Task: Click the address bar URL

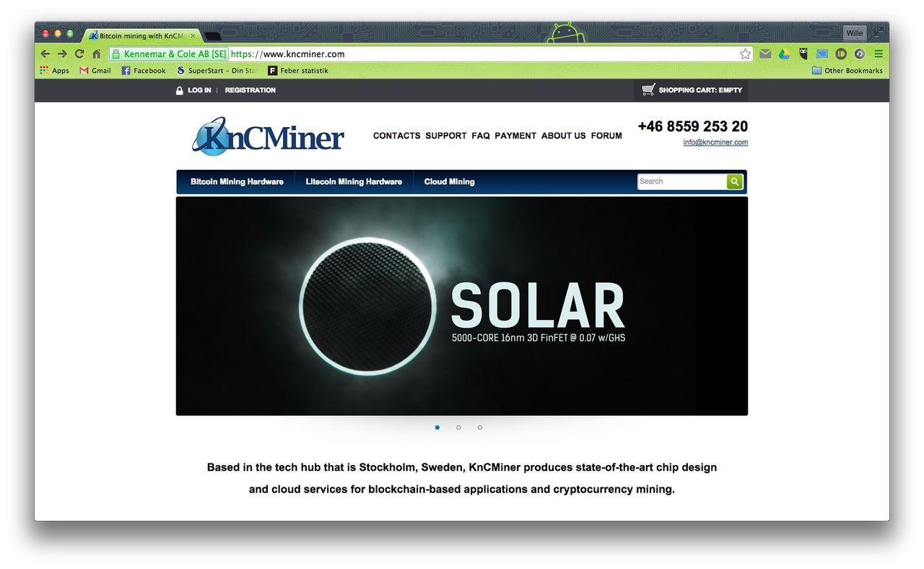Action: [x=288, y=54]
